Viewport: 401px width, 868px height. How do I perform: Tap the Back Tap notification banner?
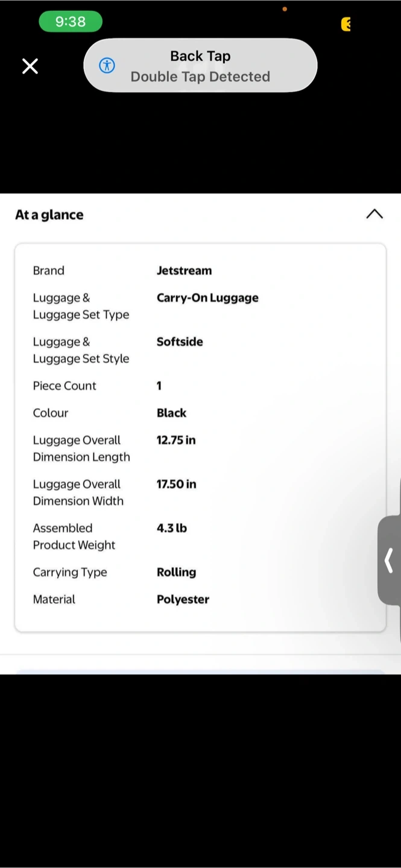[200, 66]
